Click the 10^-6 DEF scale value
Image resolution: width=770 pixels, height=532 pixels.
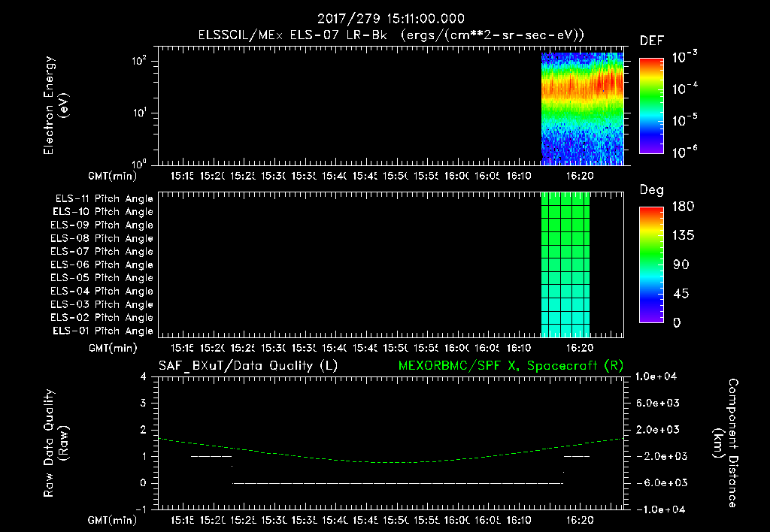coord(684,152)
